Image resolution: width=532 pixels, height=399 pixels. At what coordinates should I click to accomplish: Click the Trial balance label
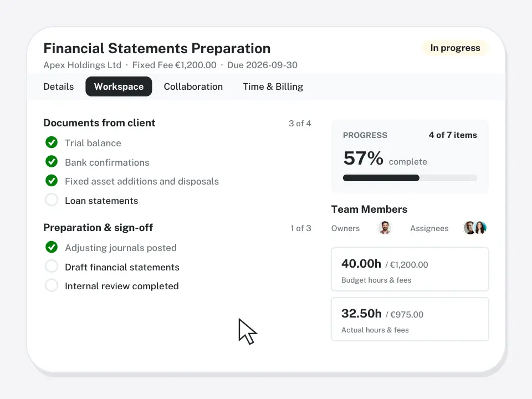point(93,143)
